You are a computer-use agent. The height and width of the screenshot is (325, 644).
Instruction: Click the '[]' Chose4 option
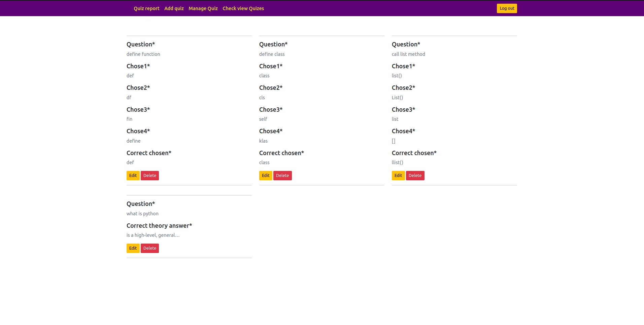pos(393,141)
